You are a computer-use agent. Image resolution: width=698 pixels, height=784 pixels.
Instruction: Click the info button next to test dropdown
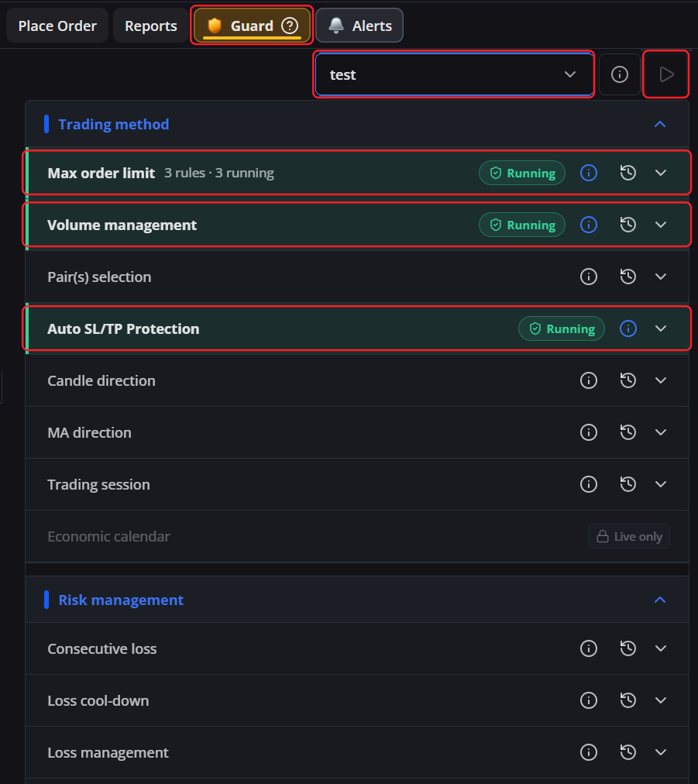[620, 74]
